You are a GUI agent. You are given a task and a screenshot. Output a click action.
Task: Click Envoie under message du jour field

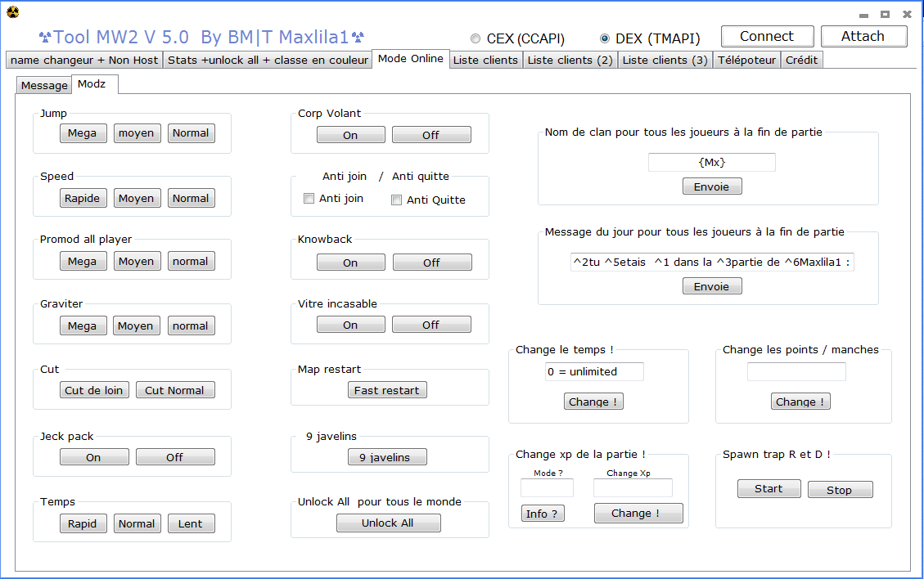(712, 286)
